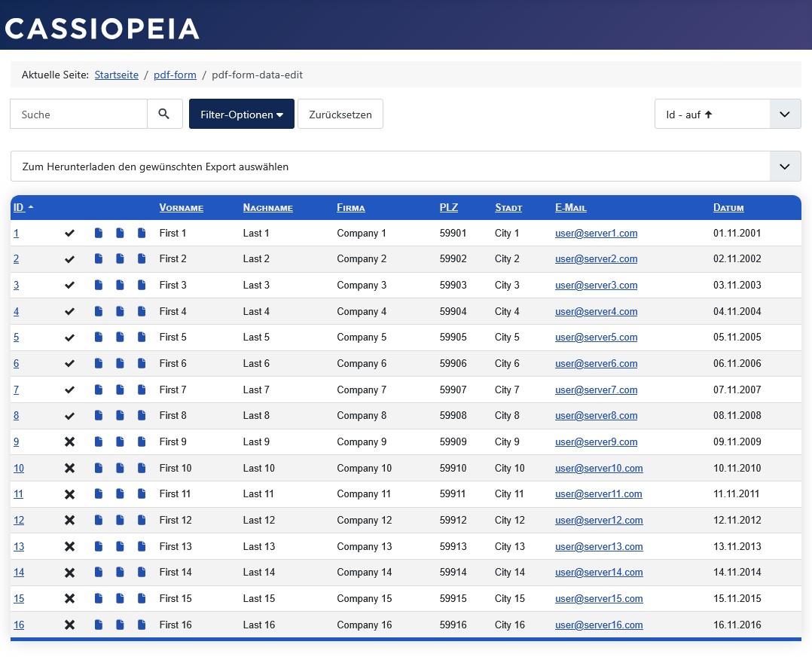Sort the table by Datum column header
Screen dimensions: 812x666
click(x=728, y=208)
